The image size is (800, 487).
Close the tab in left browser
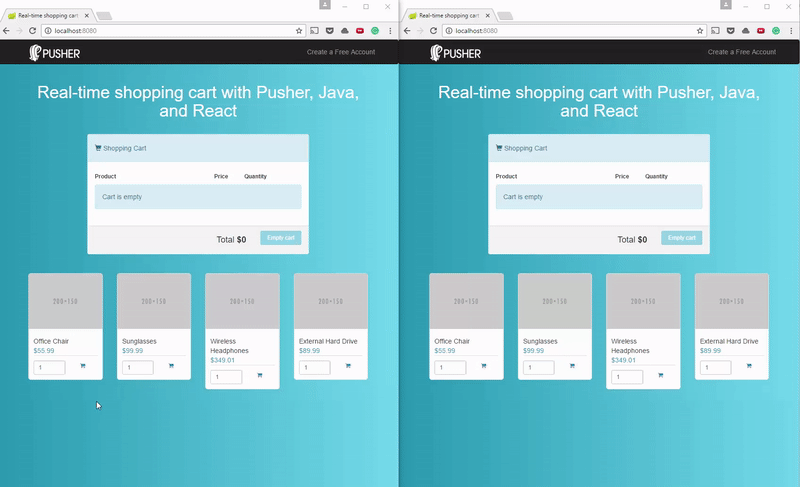(x=87, y=15)
